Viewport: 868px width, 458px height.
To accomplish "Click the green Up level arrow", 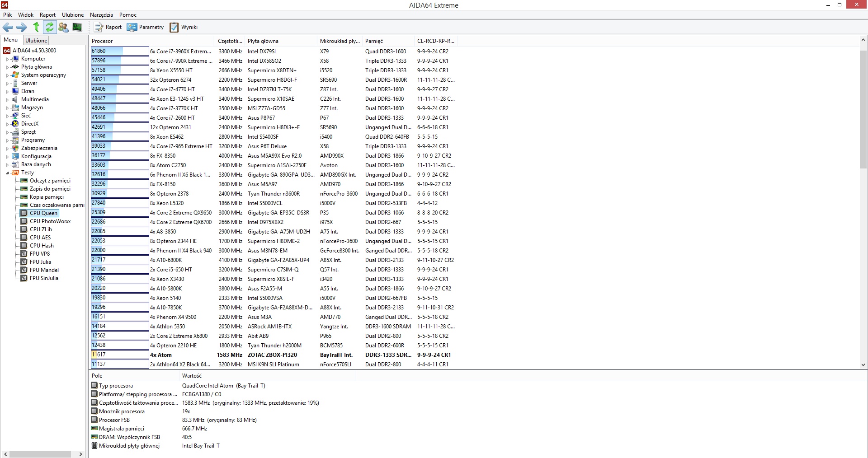I will [x=36, y=27].
